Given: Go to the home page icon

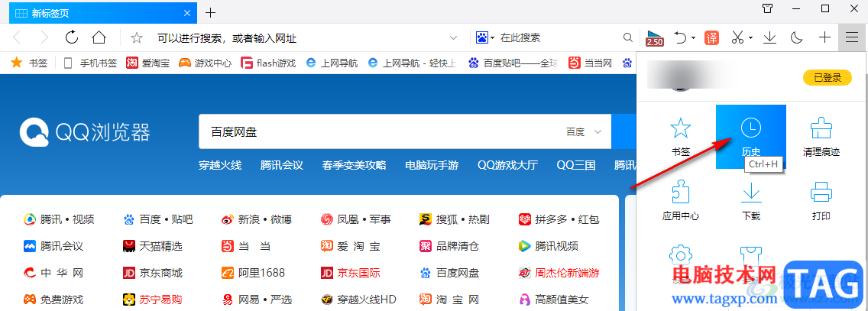Looking at the screenshot, I should [x=99, y=37].
